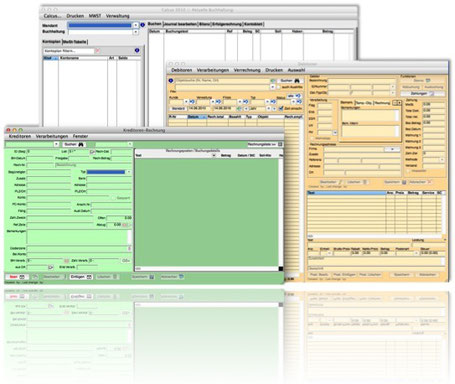Image resolution: width=455 pixels, height=384 pixels.
Task: Switch to the Journal bearbeiten tab
Action: [x=180, y=24]
